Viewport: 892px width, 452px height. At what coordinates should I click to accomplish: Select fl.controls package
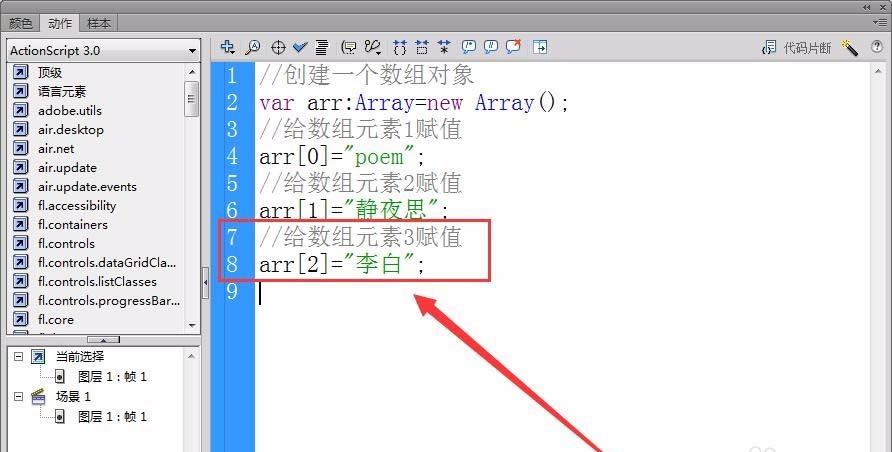click(66, 243)
